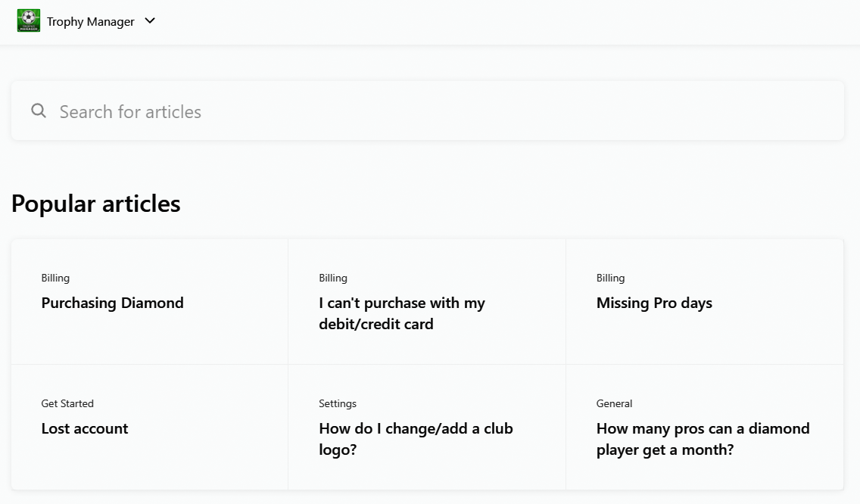Click the Trophy Manager soccer ball logo

(29, 21)
